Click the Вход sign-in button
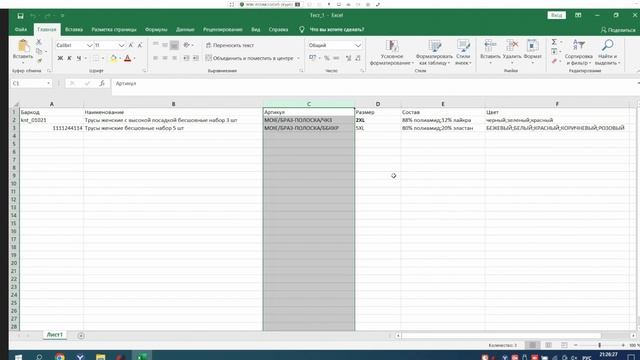Image resolution: width=640 pixels, height=360 pixels. (x=556, y=15)
